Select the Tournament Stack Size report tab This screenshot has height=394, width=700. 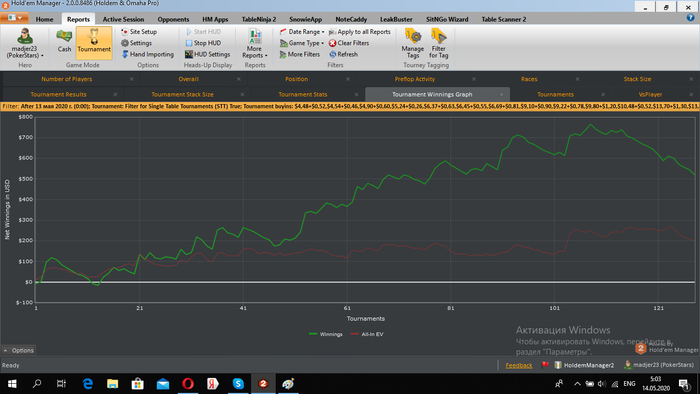coord(182,95)
